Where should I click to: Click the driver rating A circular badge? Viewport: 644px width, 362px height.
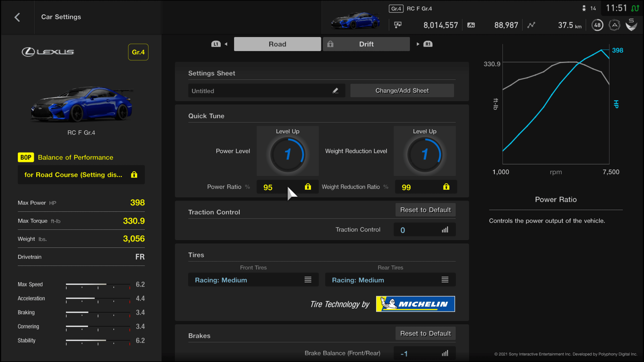pos(614,25)
